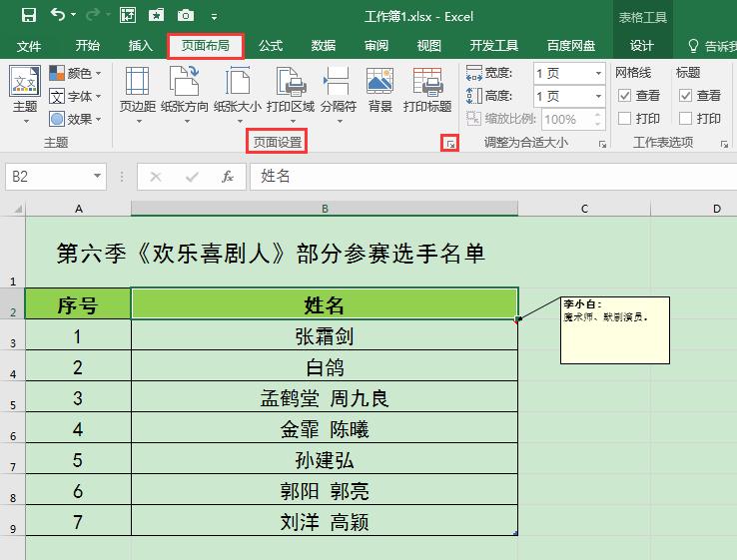The width and height of the screenshot is (737, 560).
Task: Open Breaks (分隔符) menu
Action: (x=339, y=95)
